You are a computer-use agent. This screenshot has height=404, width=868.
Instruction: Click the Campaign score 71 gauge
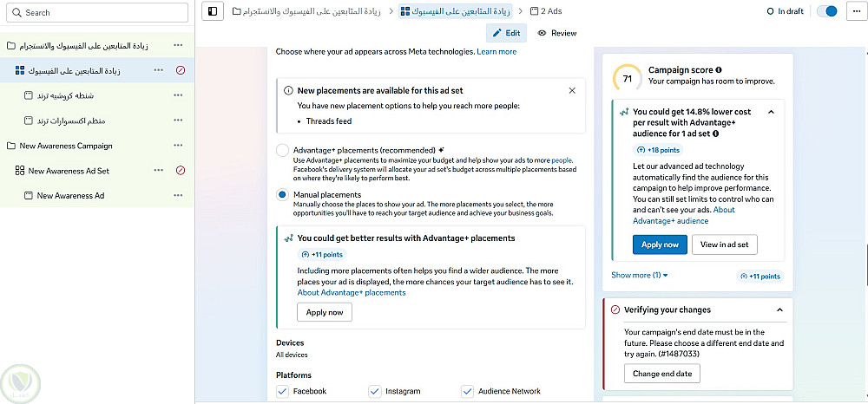pos(628,79)
